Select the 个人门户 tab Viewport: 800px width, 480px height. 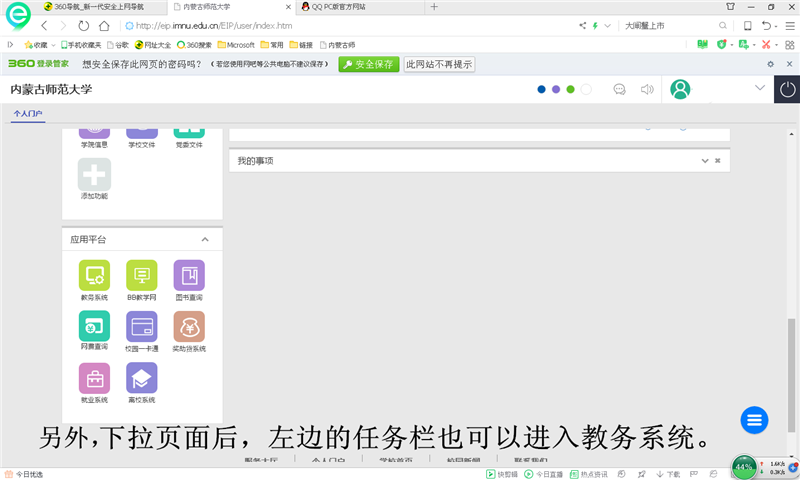pos(28,114)
